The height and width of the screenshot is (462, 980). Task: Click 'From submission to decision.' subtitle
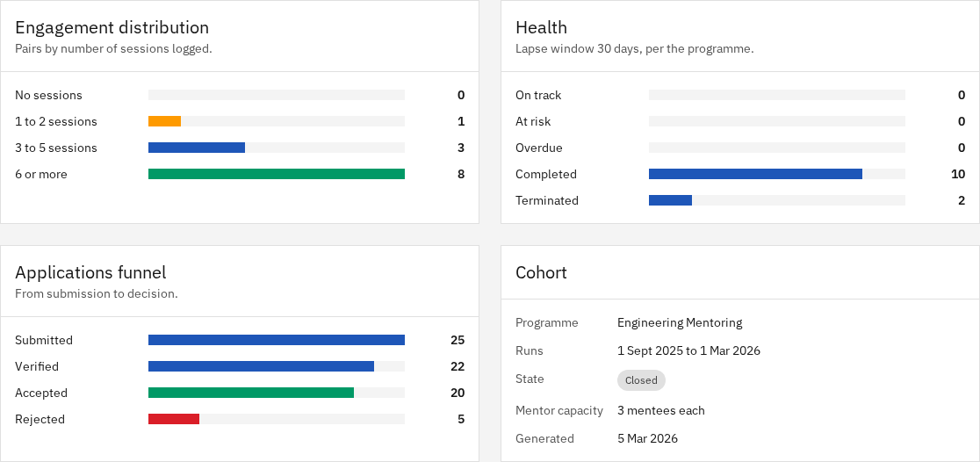(x=97, y=294)
